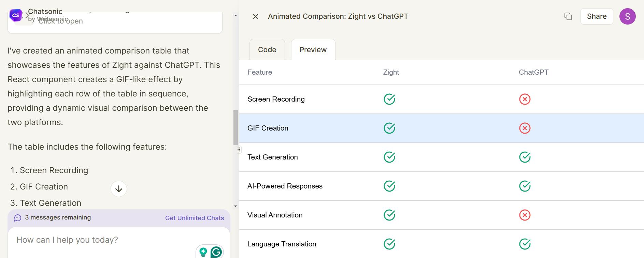Click the Grammarly icon in input box
The width and height of the screenshot is (644, 258).
216,252
